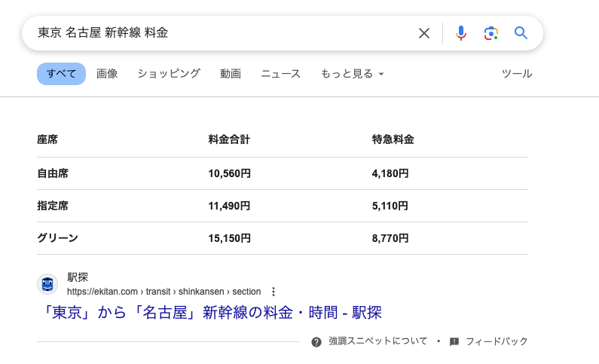Select the 指定席 row label

coord(53,206)
